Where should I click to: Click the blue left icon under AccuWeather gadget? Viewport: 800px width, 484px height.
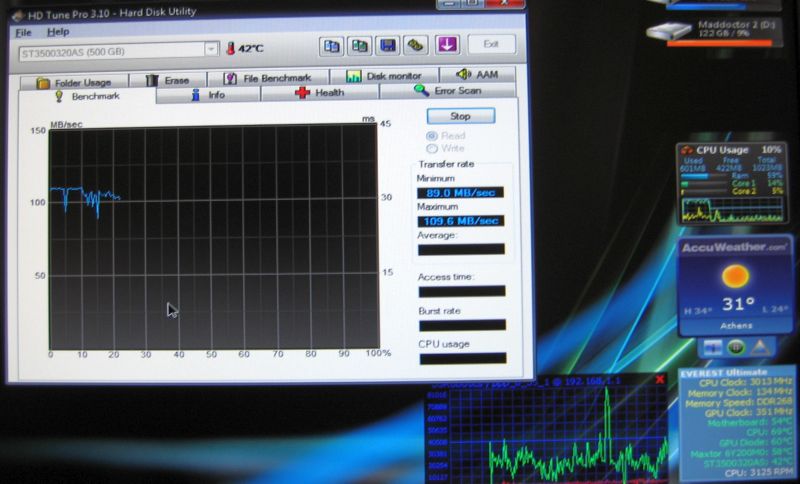click(x=712, y=347)
